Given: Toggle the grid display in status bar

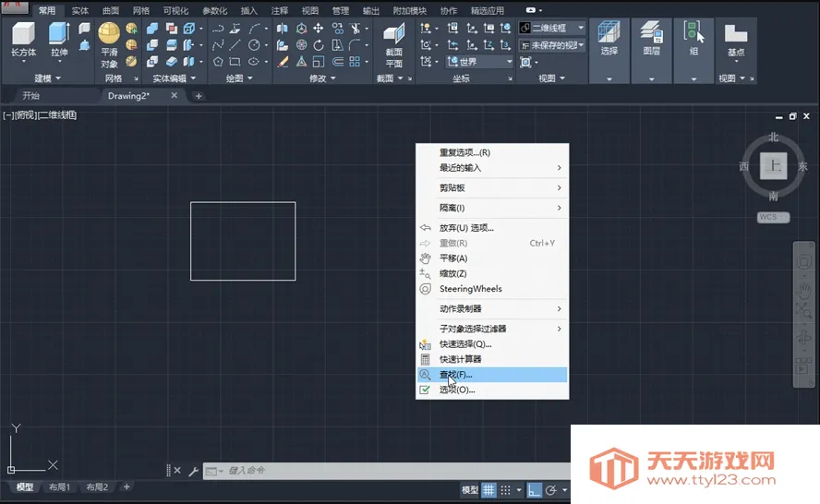Looking at the screenshot, I should [488, 490].
